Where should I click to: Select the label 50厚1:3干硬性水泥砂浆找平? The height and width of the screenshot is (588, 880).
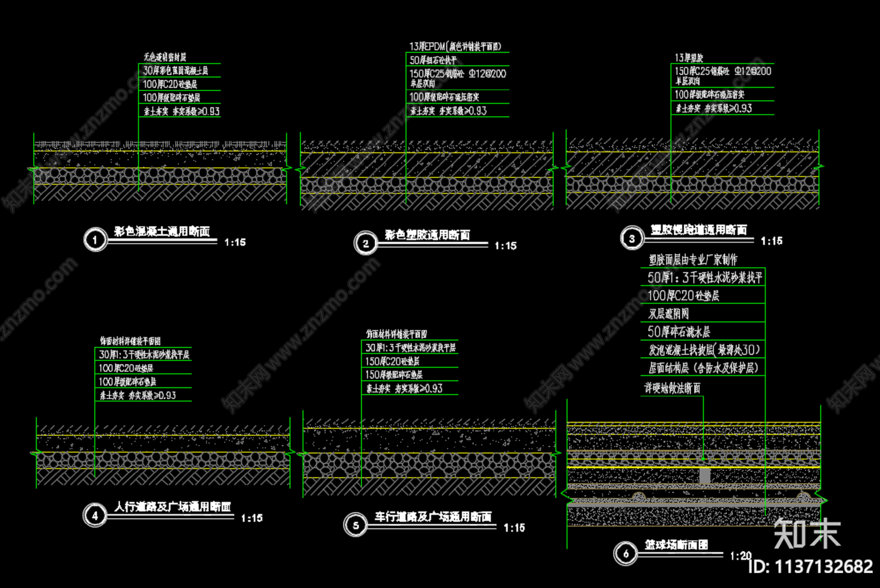(705, 278)
